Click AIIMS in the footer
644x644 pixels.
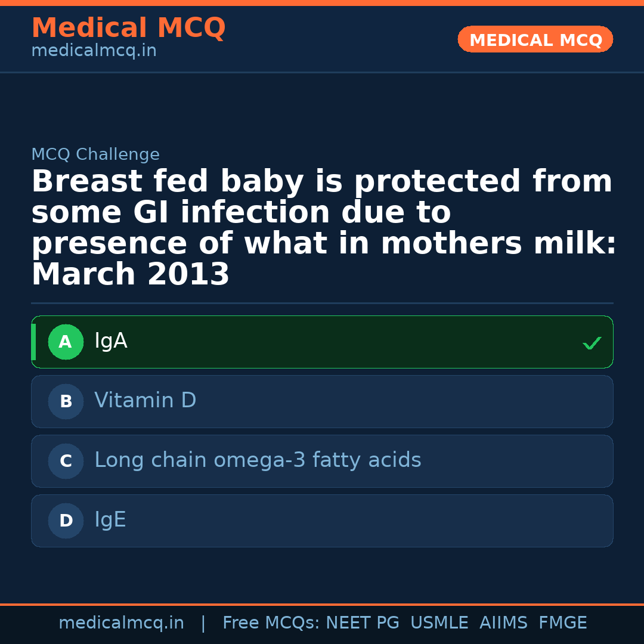coord(503,623)
